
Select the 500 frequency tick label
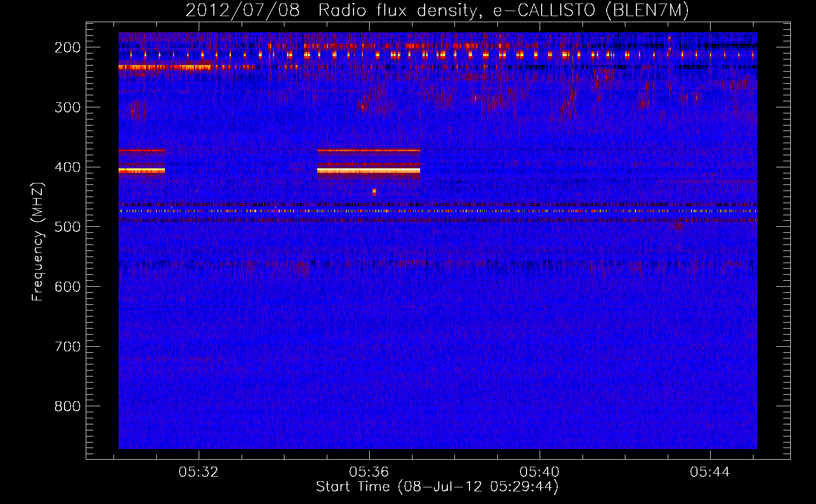68,227
